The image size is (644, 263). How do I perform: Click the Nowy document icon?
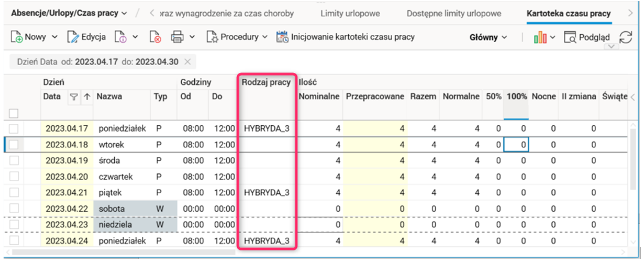[16, 37]
